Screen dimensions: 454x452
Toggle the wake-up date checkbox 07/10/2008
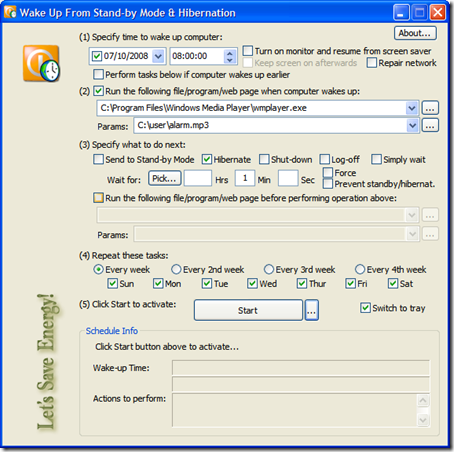click(x=97, y=56)
